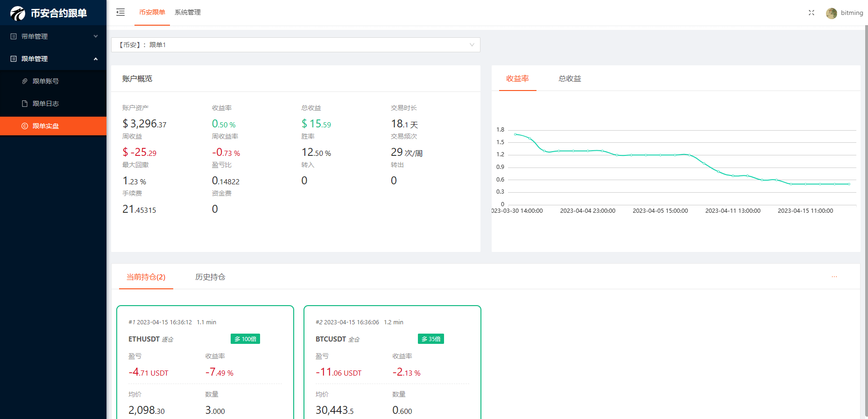Expand the 带单管理 sidebar menu
868x419 pixels.
tap(53, 36)
